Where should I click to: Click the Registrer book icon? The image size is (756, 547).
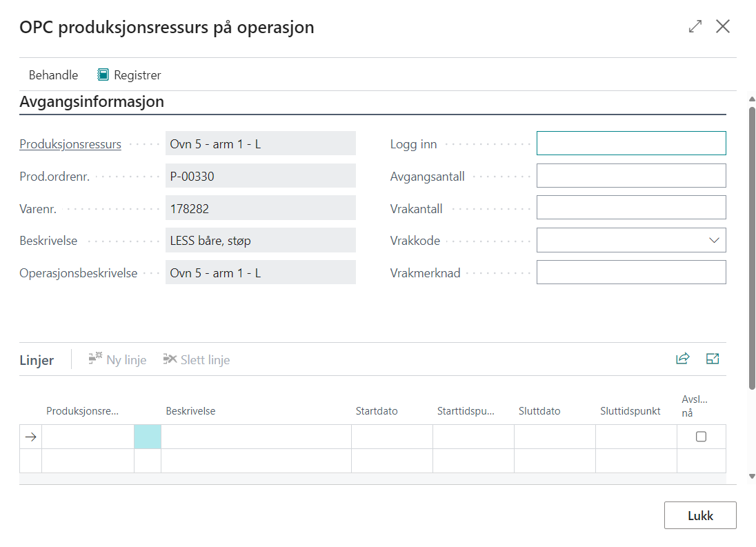103,74
